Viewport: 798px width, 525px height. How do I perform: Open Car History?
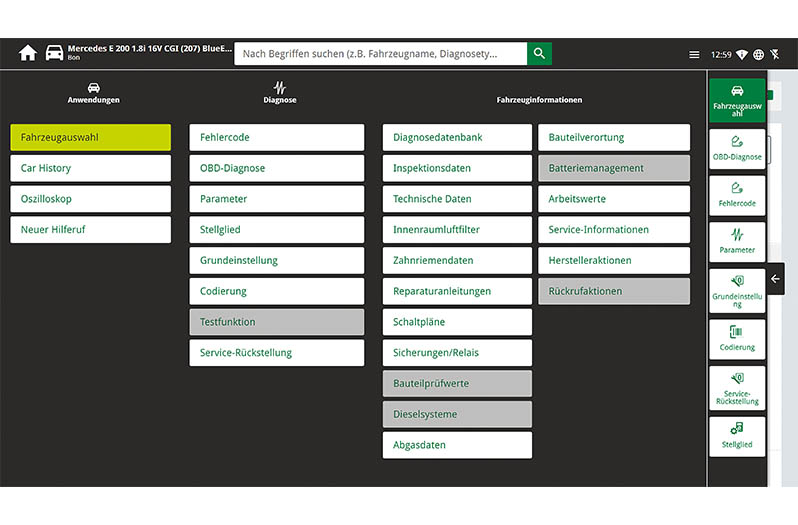tap(90, 168)
